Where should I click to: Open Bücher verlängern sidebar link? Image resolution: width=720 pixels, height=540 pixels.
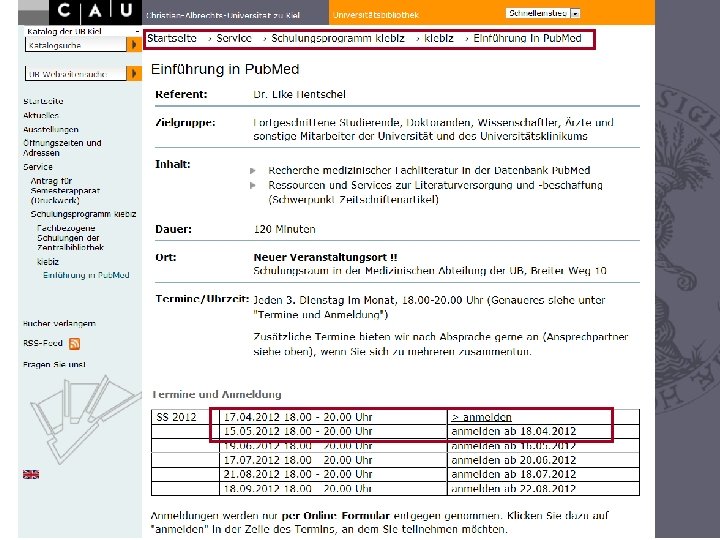[59, 323]
